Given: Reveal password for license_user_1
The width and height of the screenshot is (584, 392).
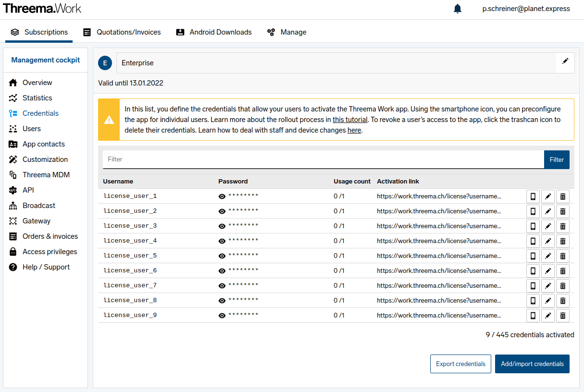Looking at the screenshot, I should click(x=222, y=196).
